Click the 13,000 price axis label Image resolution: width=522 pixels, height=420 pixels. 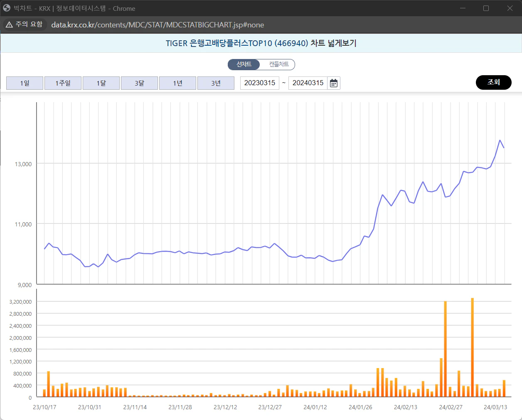[23, 164]
